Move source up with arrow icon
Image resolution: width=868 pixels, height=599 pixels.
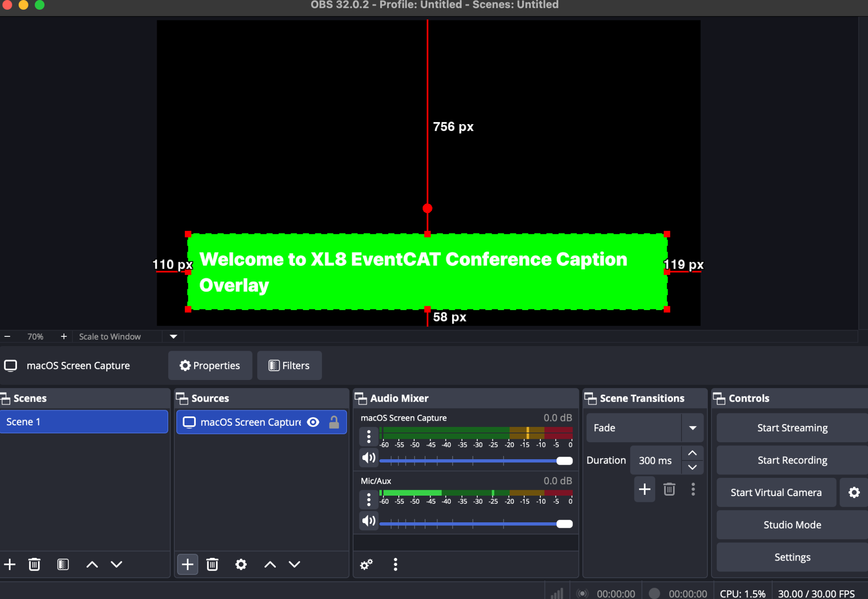[x=270, y=564]
